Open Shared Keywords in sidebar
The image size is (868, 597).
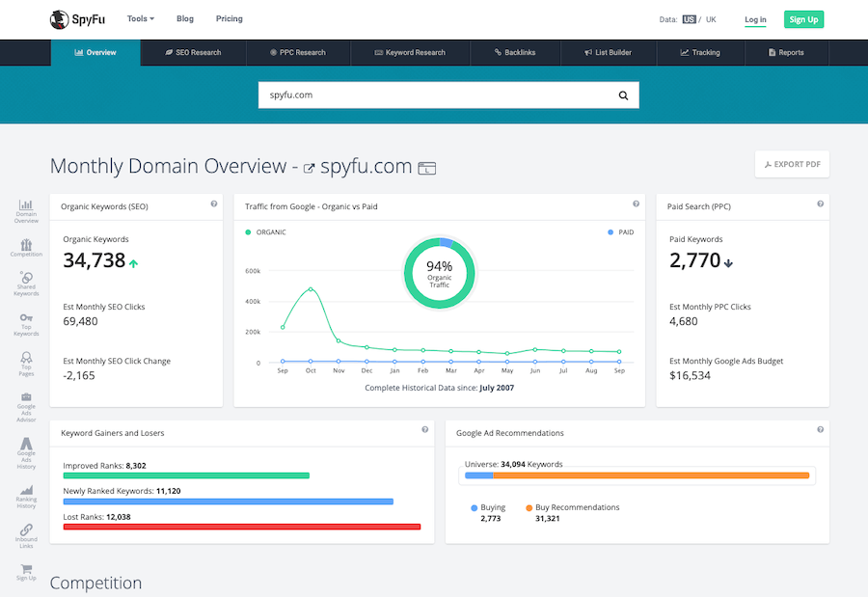(26, 284)
